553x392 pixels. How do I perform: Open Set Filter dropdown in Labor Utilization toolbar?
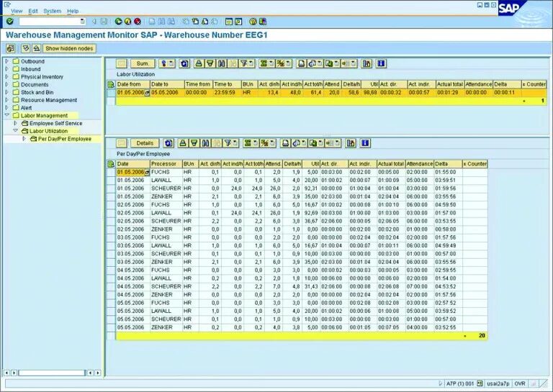(251, 63)
